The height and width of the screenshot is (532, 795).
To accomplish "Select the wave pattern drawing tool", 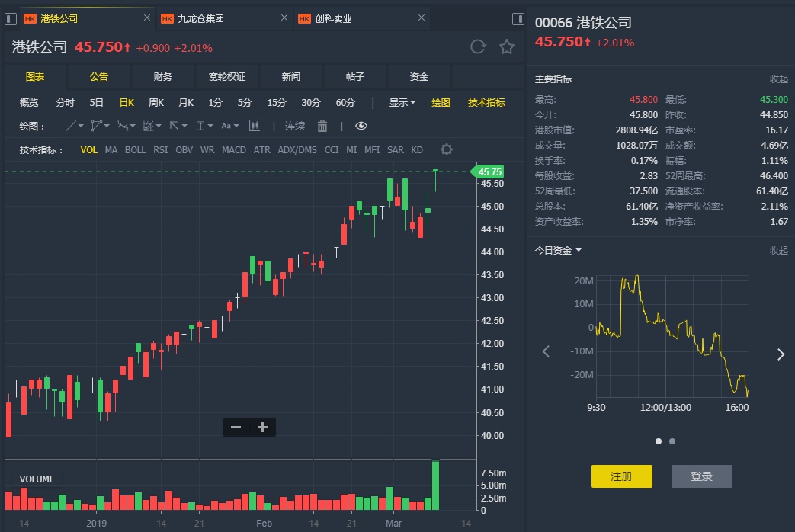I will coord(122,126).
